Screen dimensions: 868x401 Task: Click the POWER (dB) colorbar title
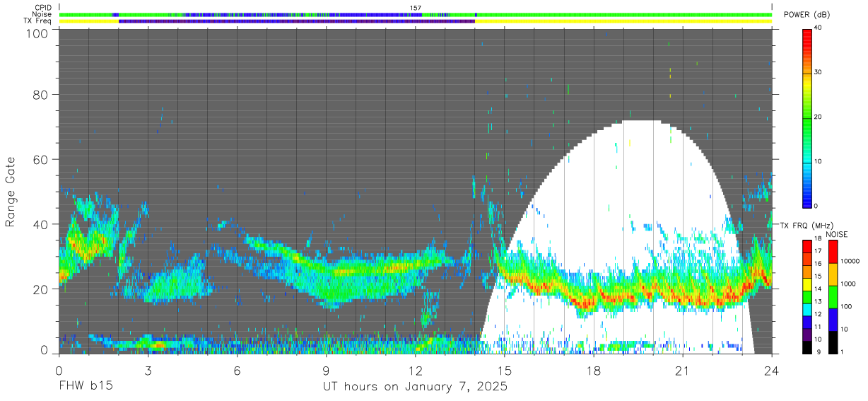(x=808, y=15)
